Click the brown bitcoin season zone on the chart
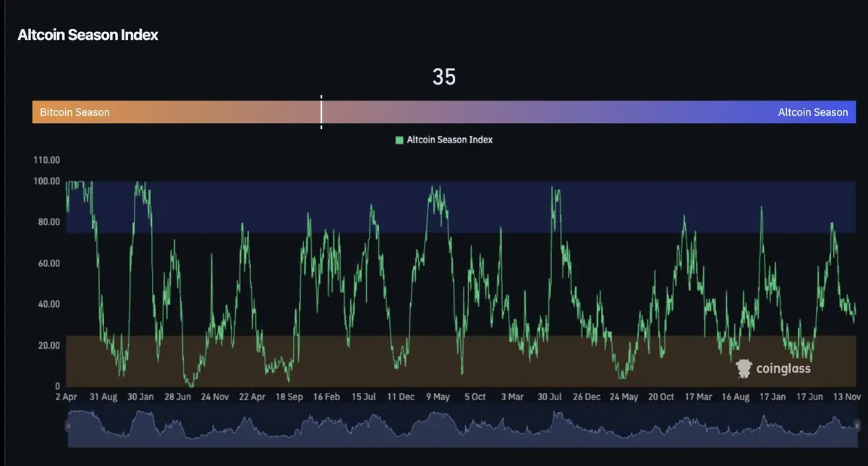 (461, 360)
